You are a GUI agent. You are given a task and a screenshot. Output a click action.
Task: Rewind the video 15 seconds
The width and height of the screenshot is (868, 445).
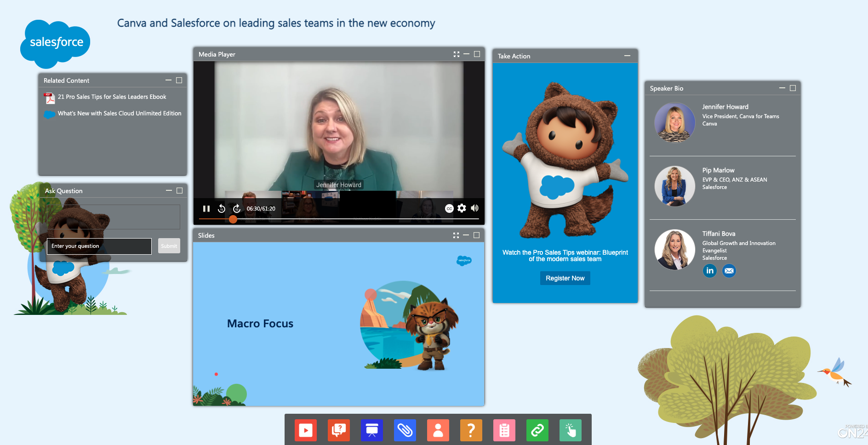[222, 209]
